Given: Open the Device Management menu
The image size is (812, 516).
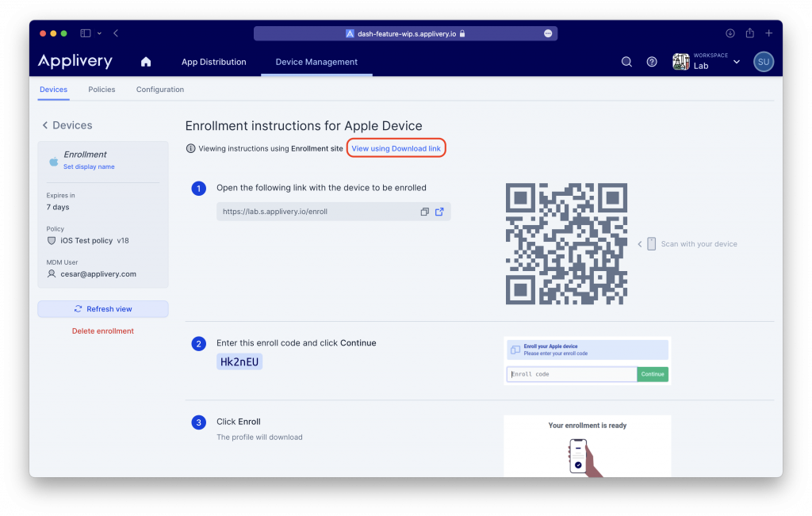Looking at the screenshot, I should coord(316,62).
